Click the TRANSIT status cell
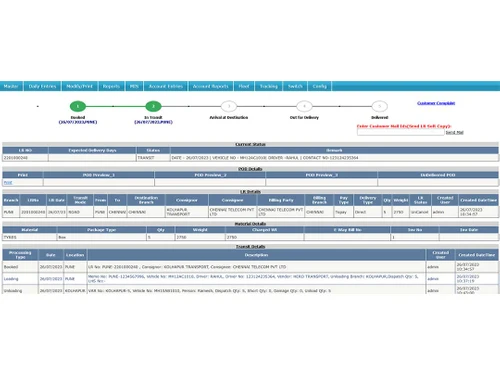500x375 pixels. click(153, 158)
